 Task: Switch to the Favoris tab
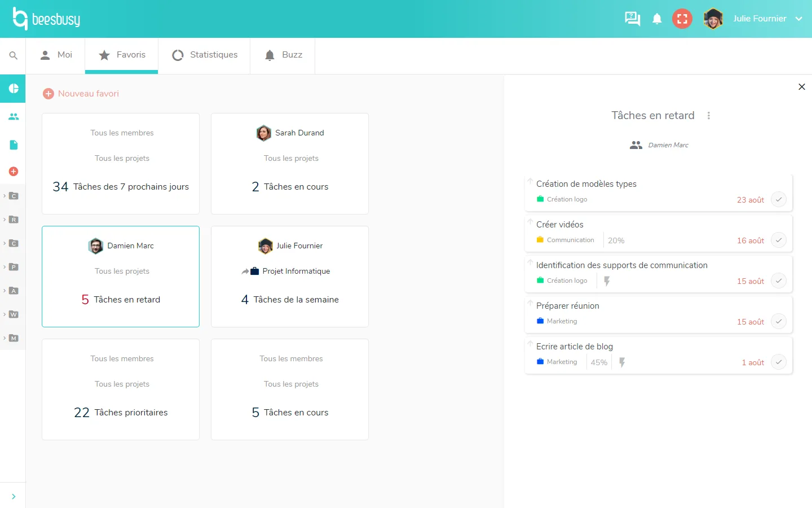[x=122, y=55]
